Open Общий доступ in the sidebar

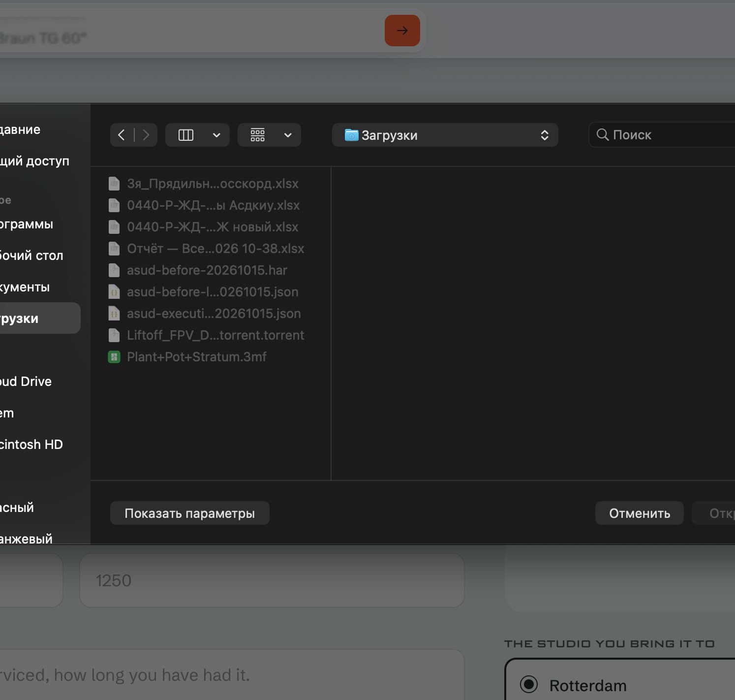34,161
